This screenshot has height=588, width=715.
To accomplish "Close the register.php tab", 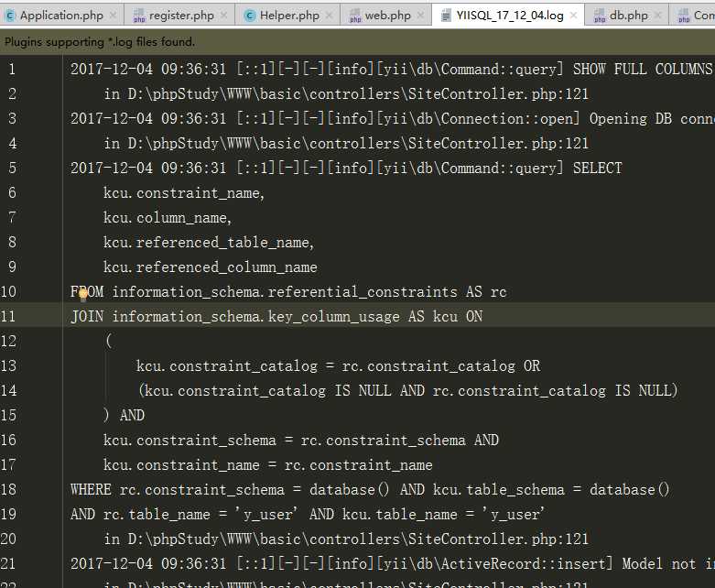I will (x=224, y=16).
